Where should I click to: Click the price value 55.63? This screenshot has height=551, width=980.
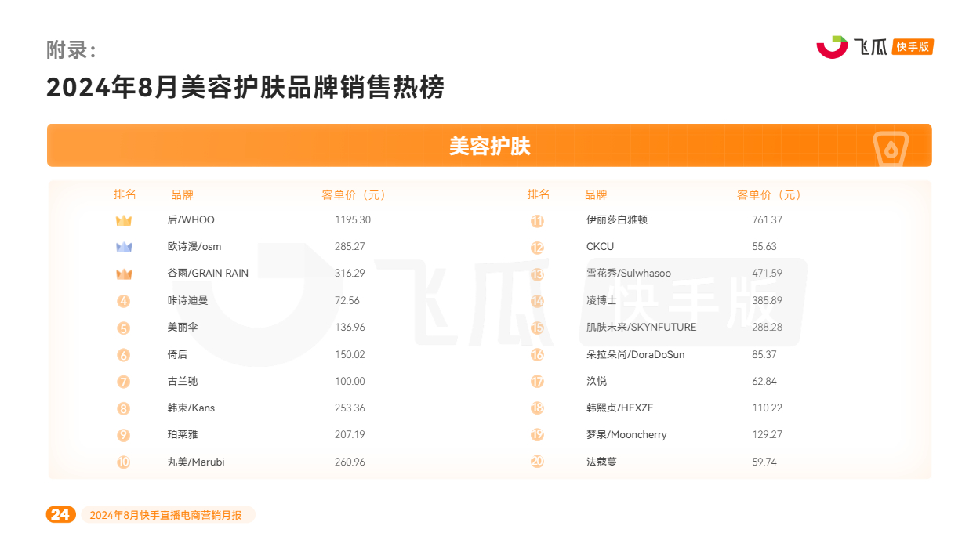[x=764, y=246]
